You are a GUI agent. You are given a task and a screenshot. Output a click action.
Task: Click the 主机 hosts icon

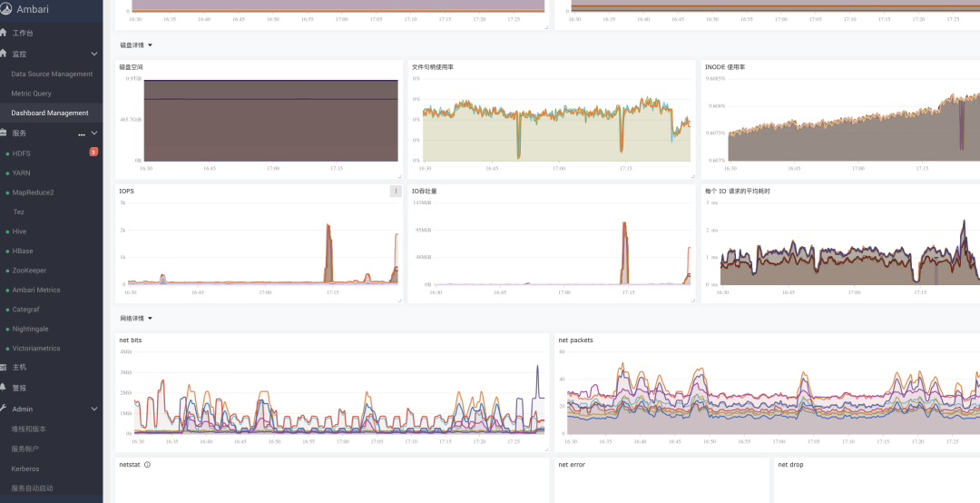pyautogui.click(x=3, y=367)
